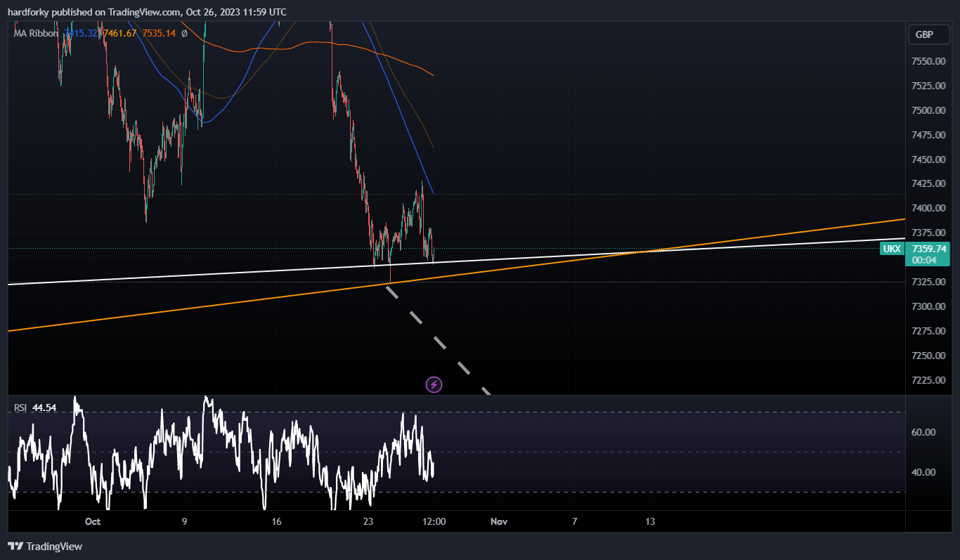Click the 16 date axis label
960x560 pixels.
pos(276,521)
